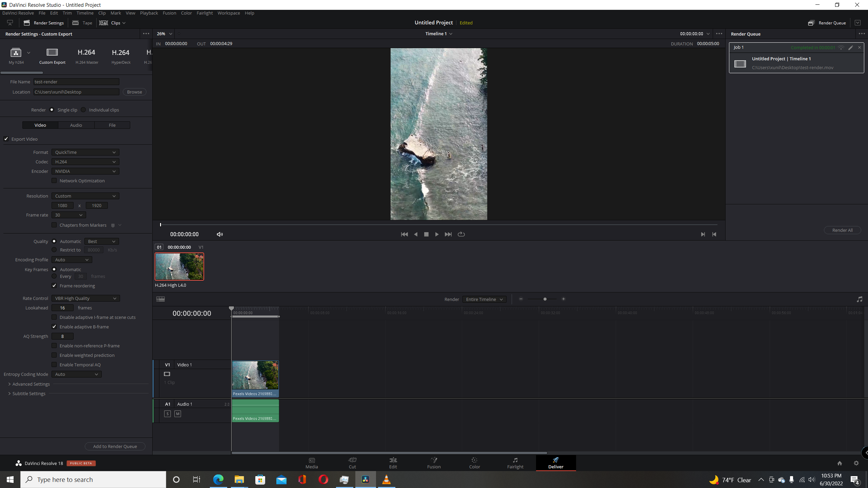
Task: Open the Encoder dropdown
Action: [x=85, y=171]
